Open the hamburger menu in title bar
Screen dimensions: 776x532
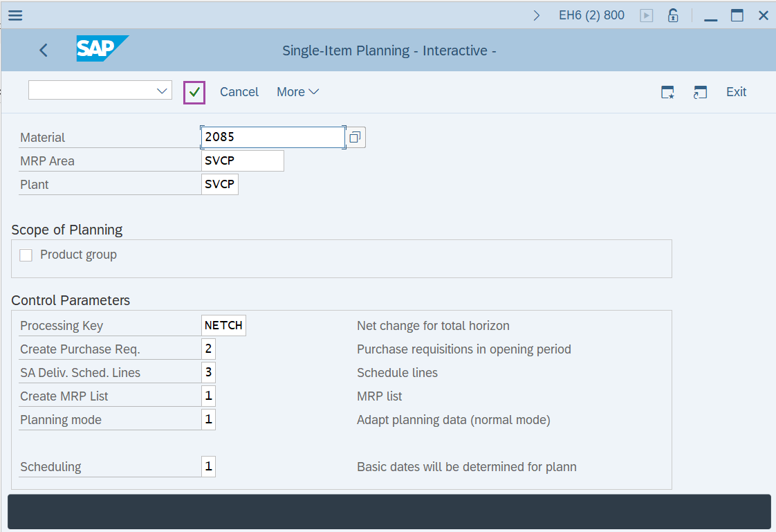[15, 15]
